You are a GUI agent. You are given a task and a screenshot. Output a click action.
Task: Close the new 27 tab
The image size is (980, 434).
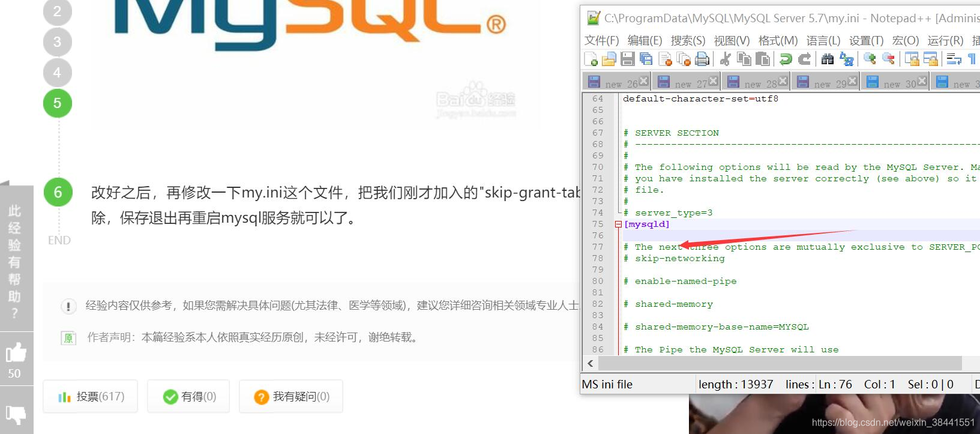[713, 80]
